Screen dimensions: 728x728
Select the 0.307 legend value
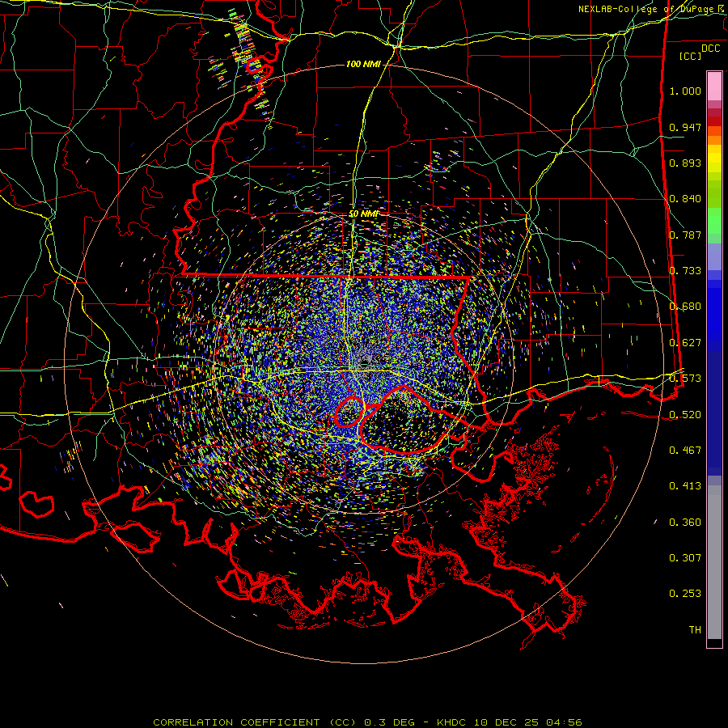point(685,558)
